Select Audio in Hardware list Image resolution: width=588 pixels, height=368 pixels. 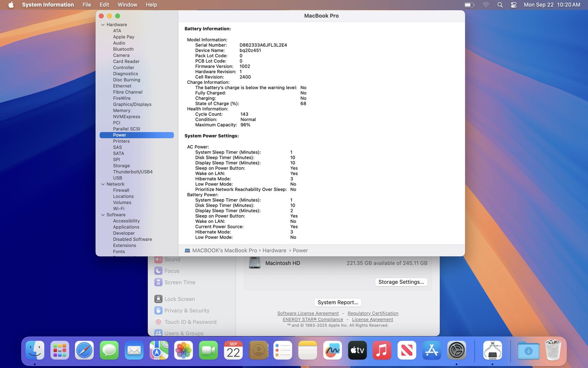pyautogui.click(x=119, y=43)
